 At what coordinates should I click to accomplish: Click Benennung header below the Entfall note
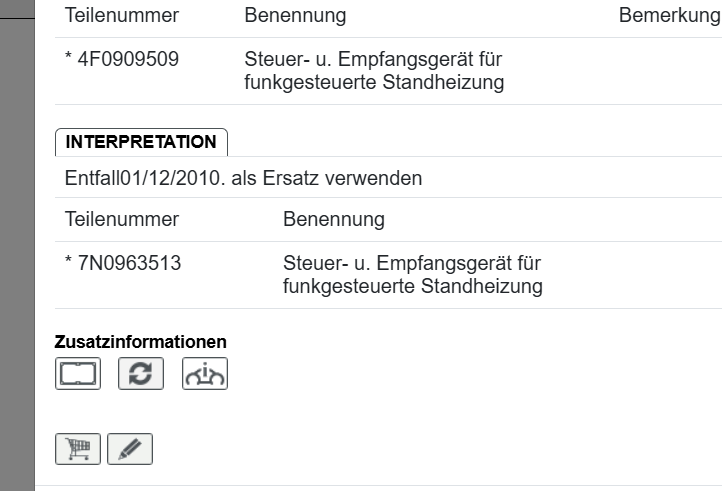point(335,219)
